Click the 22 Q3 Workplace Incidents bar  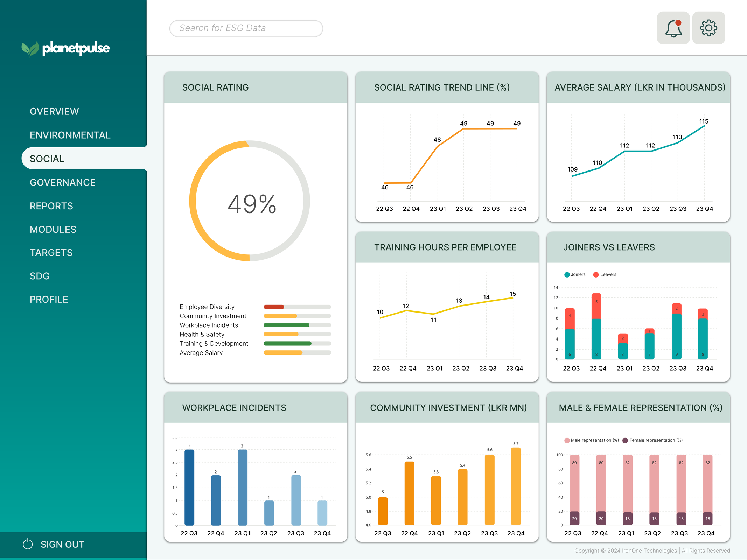click(189, 488)
